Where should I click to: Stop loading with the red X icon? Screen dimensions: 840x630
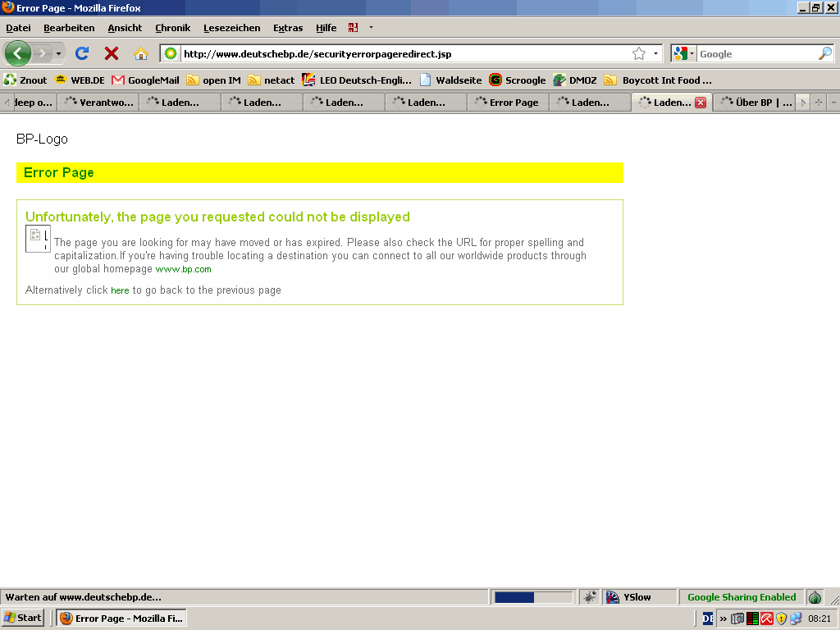(x=112, y=53)
